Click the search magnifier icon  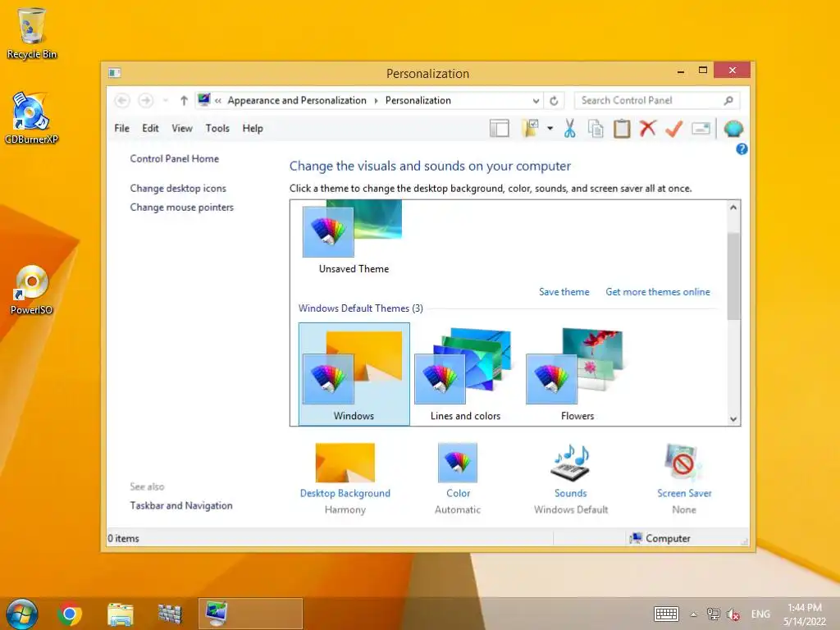[x=728, y=100]
